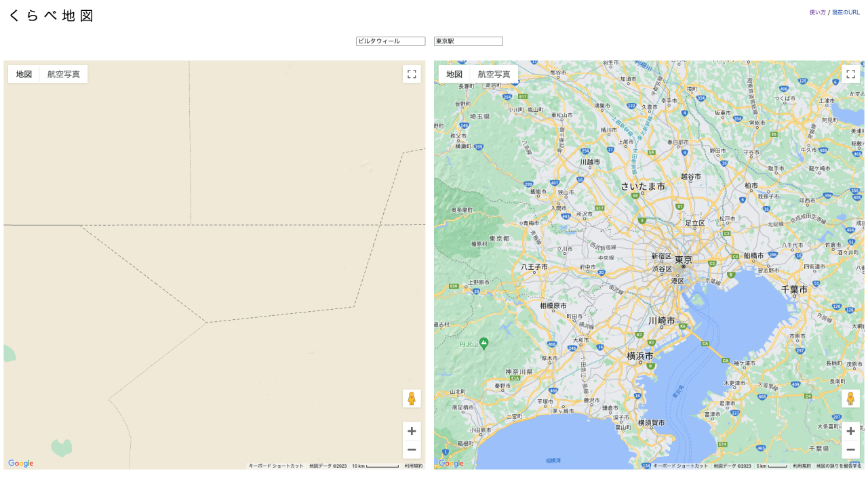Zoom in on the right Tokyo map
This screenshot has width=868, height=488.
click(850, 431)
